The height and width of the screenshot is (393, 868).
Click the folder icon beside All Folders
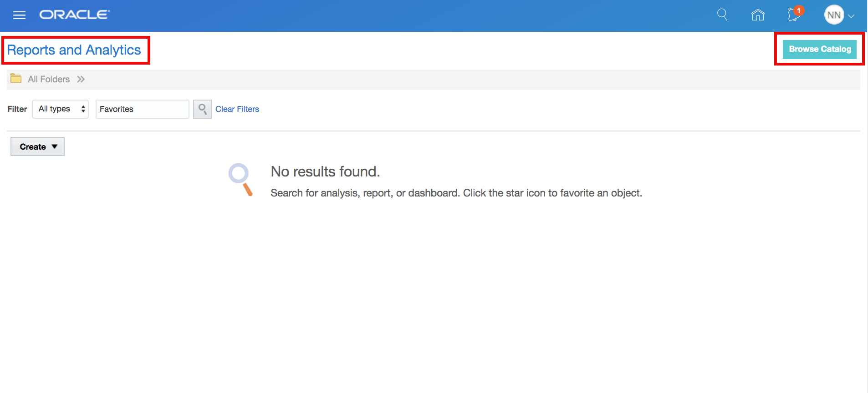coord(16,79)
